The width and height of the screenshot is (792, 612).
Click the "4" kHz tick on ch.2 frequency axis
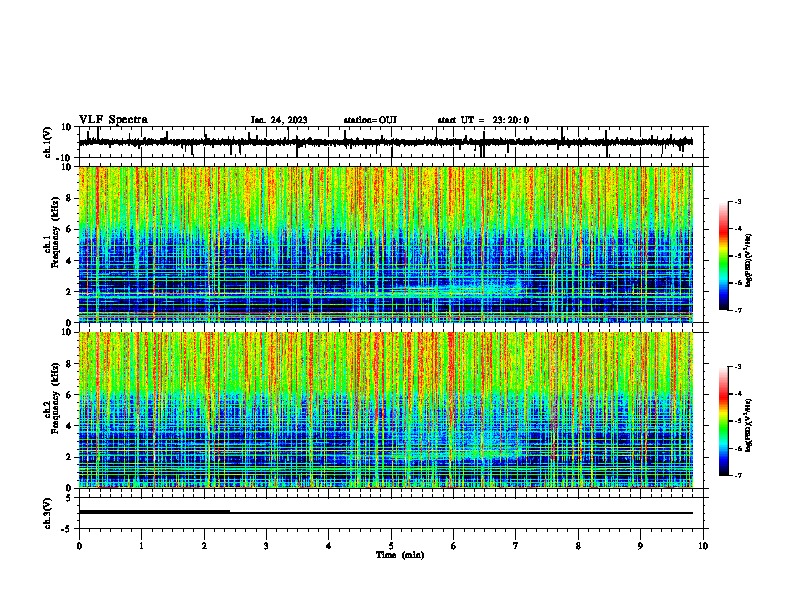click(70, 426)
